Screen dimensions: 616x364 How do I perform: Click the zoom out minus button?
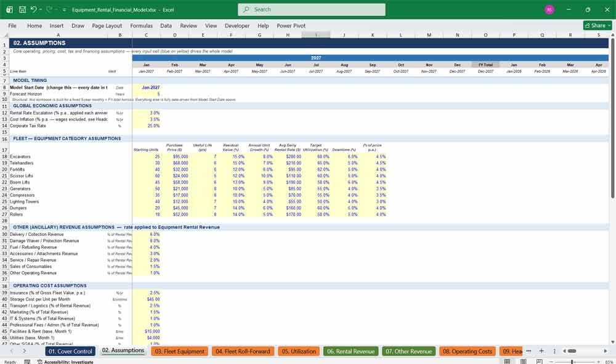[x=551, y=362]
